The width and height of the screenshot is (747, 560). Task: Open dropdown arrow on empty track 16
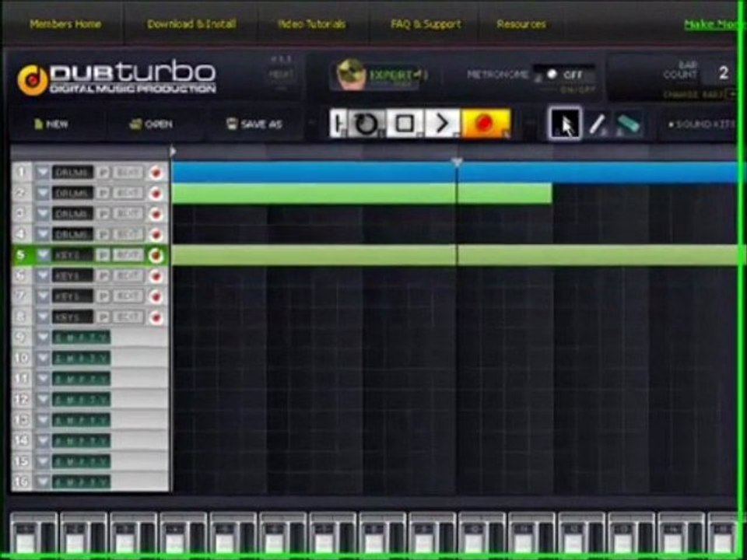(x=43, y=482)
